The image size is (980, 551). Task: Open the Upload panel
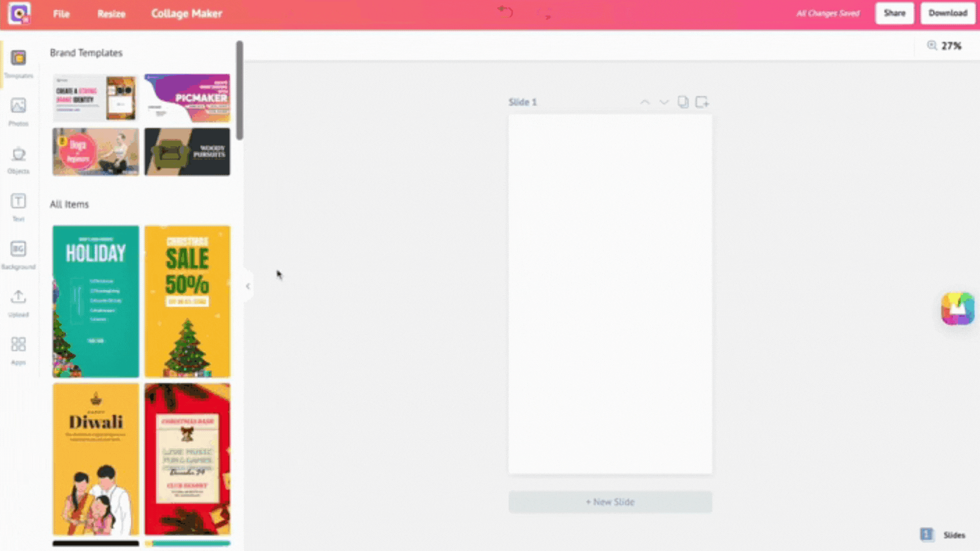pos(18,303)
